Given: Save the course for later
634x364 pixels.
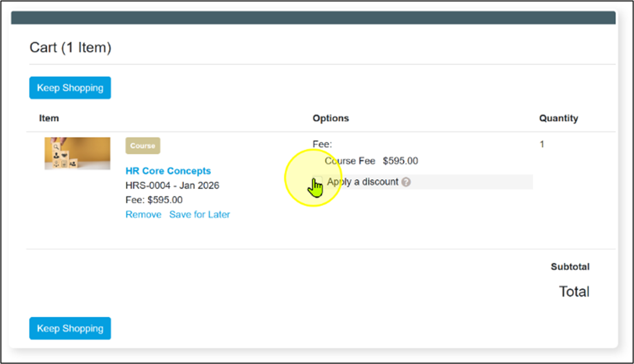Looking at the screenshot, I should click(199, 214).
